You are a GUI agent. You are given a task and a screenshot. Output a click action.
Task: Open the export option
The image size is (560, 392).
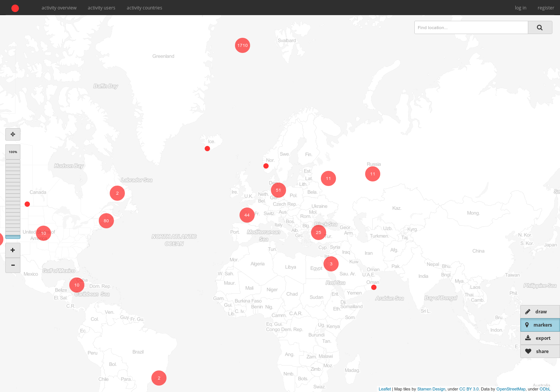[x=540, y=338]
